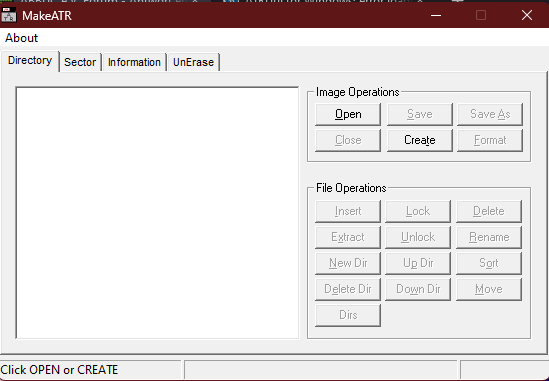The height and width of the screenshot is (381, 549).
Task: Click the Sort button
Action: click(489, 263)
